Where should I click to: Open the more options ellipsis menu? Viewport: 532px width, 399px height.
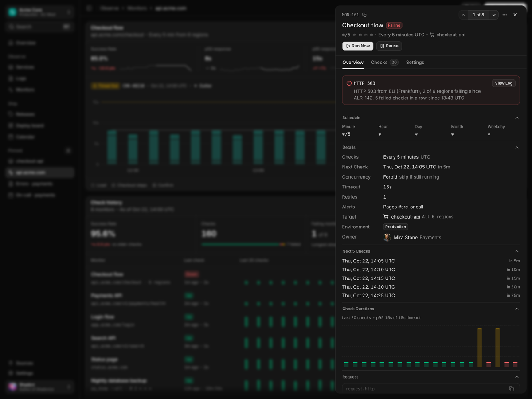click(505, 15)
